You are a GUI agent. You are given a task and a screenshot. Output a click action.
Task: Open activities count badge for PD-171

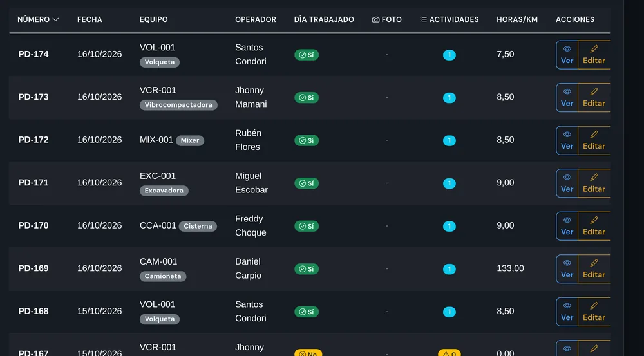coord(450,183)
